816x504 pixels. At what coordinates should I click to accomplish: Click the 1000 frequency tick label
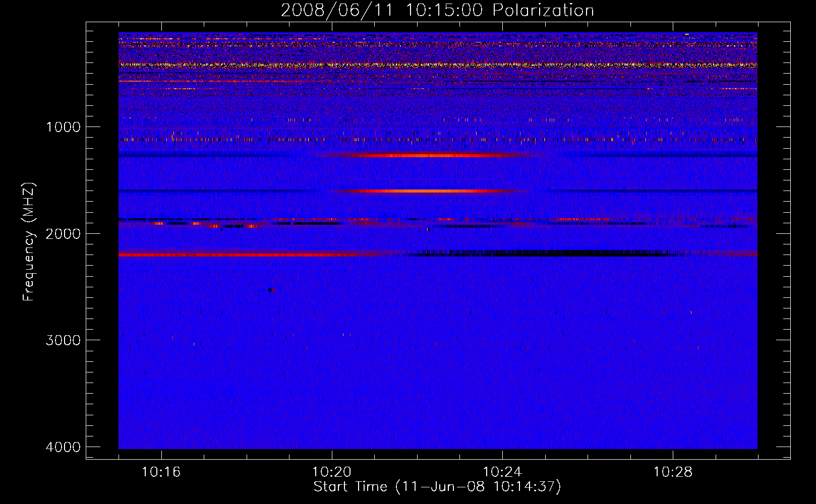[63, 127]
